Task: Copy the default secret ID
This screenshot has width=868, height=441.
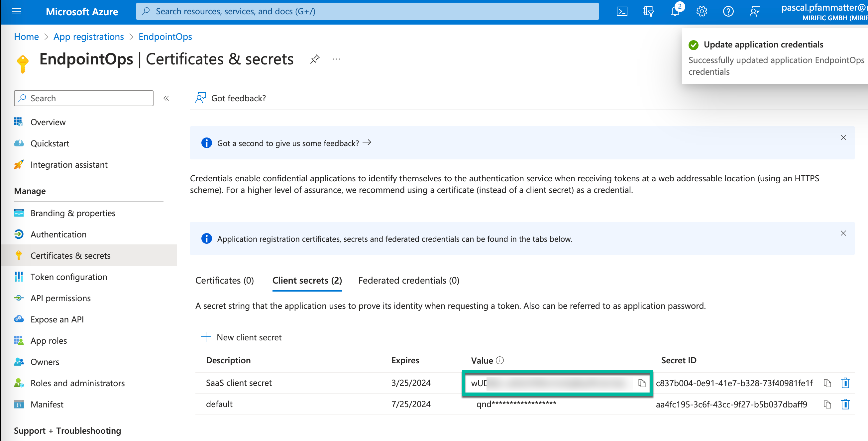Action: [x=827, y=404]
